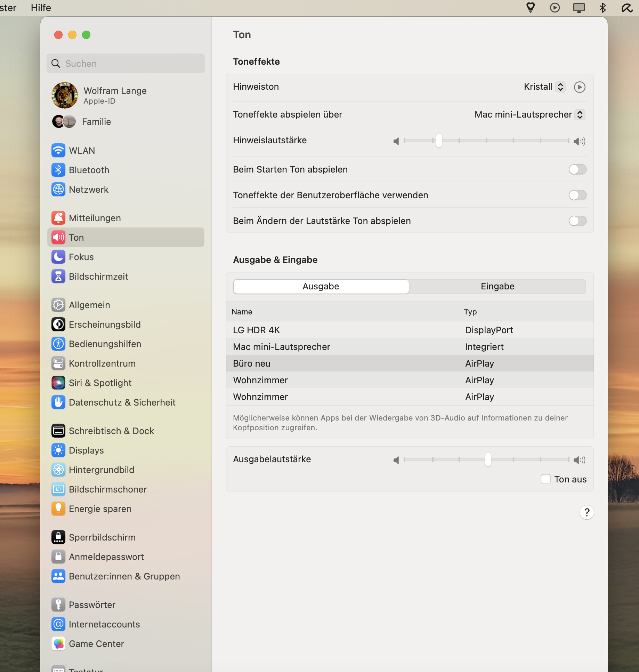The width and height of the screenshot is (639, 672).
Task: Open the Bildschirmschoner icon
Action: [58, 489]
